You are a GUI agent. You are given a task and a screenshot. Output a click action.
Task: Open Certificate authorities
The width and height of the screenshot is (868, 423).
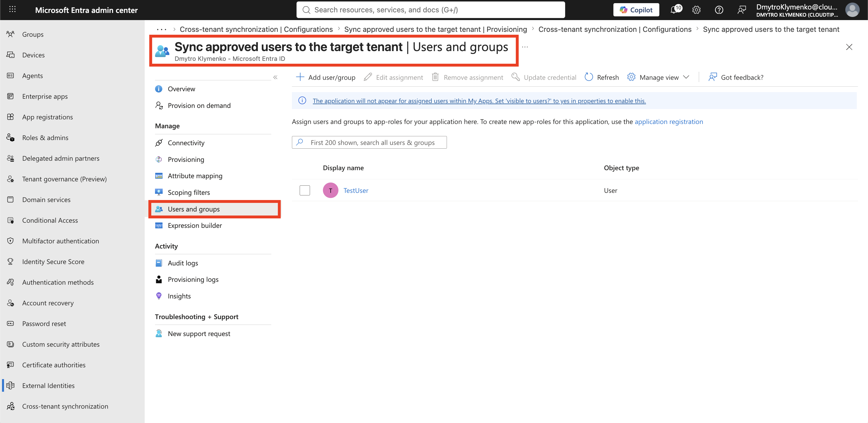click(x=54, y=365)
